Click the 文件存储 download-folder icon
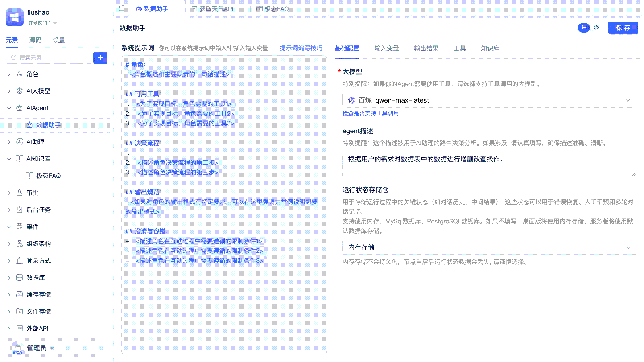 click(20, 312)
